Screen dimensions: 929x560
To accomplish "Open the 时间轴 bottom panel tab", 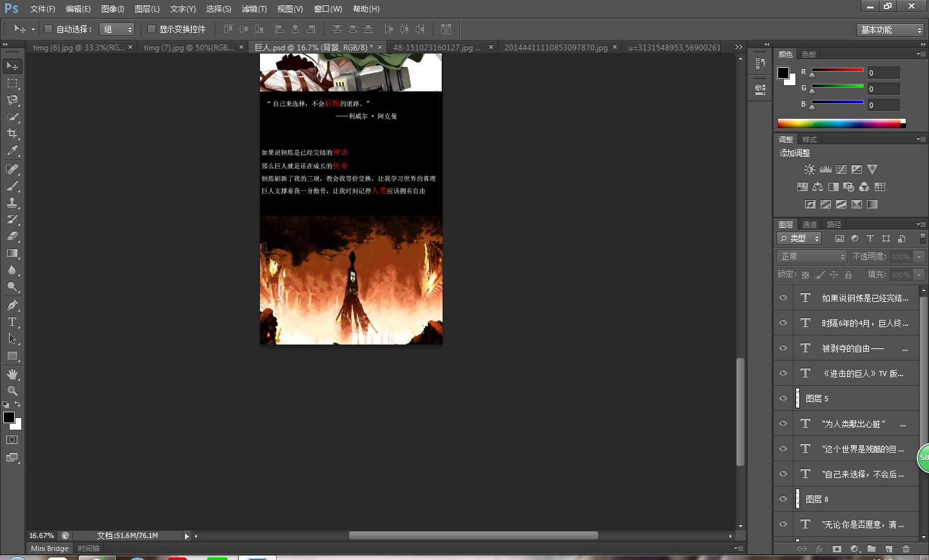I will click(x=88, y=548).
